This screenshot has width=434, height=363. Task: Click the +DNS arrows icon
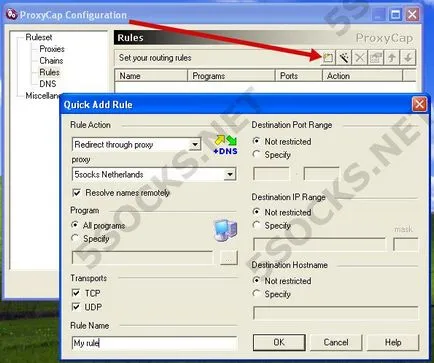tap(225, 144)
